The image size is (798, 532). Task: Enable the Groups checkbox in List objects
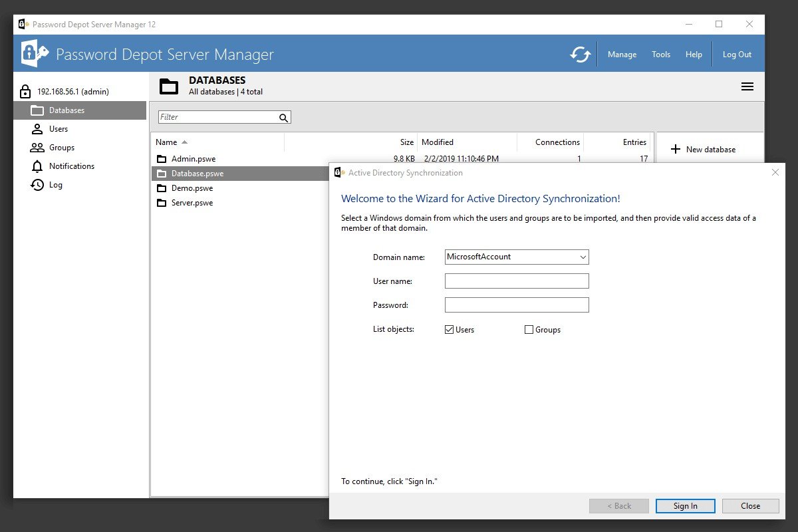point(529,329)
